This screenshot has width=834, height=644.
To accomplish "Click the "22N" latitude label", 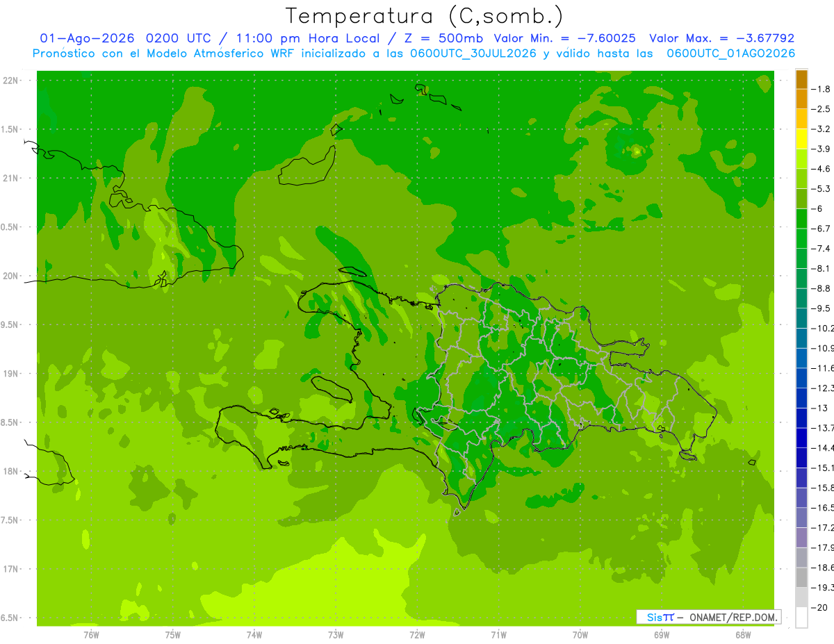I will coord(10,81).
